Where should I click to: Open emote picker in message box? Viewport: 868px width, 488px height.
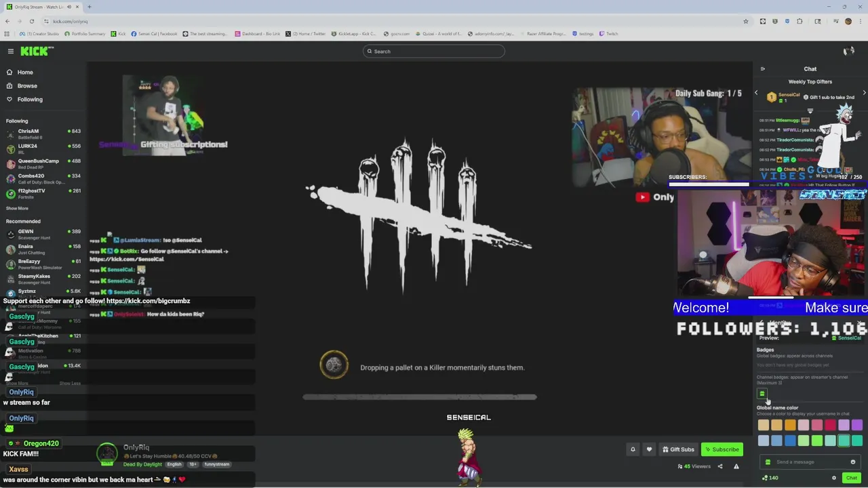853,462
